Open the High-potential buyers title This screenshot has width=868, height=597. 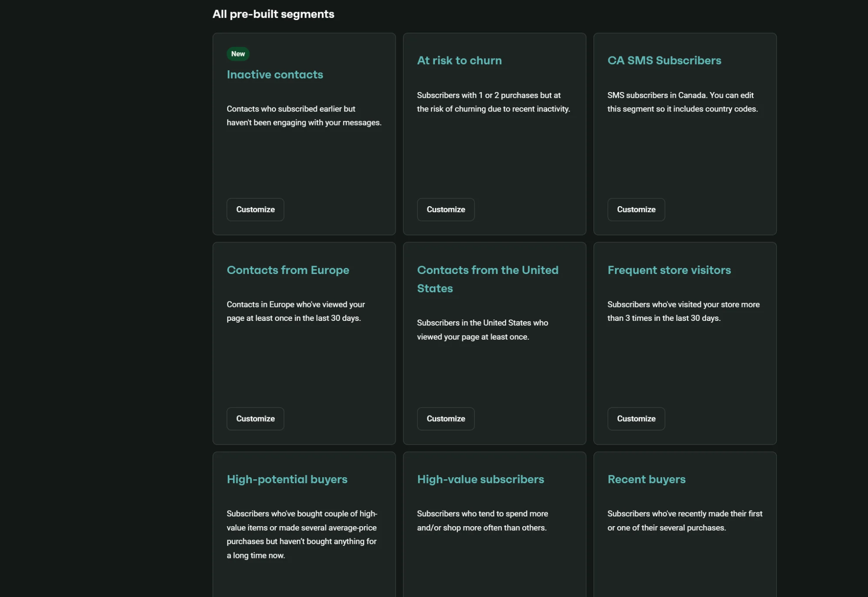pyautogui.click(x=287, y=479)
